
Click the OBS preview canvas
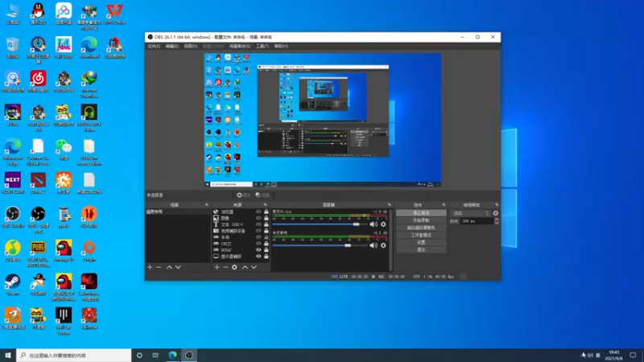tap(323, 120)
